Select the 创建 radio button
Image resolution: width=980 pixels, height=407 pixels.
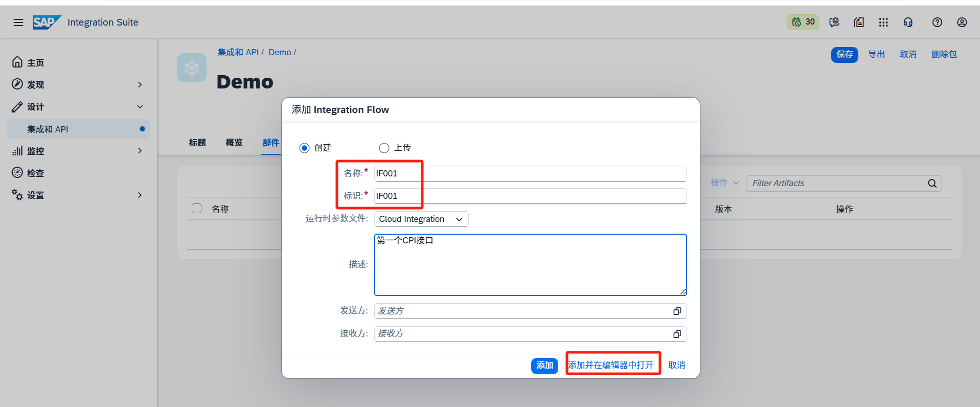pos(305,148)
